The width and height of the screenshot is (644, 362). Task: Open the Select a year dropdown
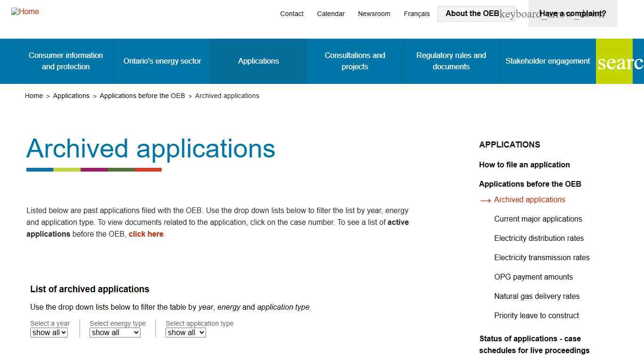[49, 332]
